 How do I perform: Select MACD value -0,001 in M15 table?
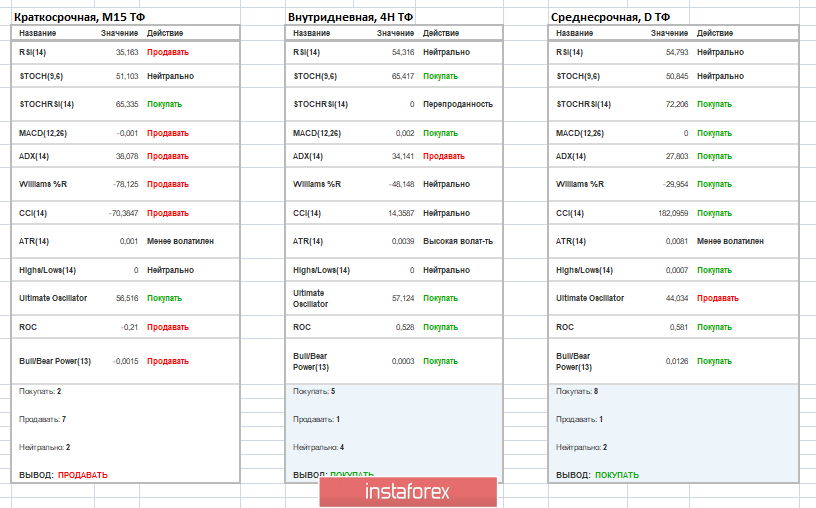tap(128, 133)
